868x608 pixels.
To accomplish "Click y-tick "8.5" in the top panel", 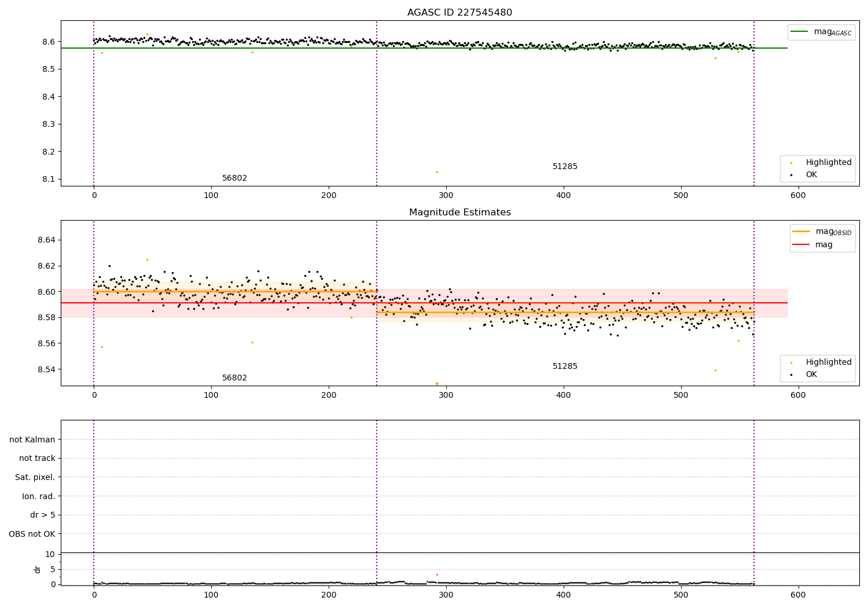I will 49,69.
